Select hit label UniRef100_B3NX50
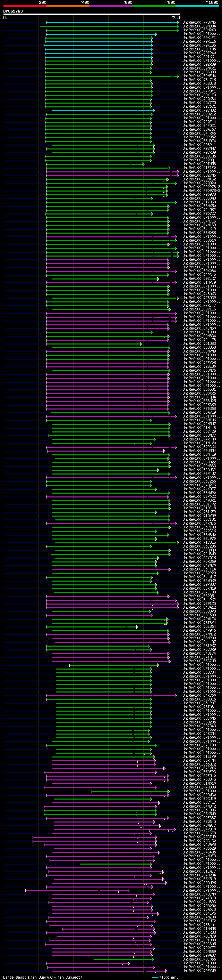 (x=199, y=206)
